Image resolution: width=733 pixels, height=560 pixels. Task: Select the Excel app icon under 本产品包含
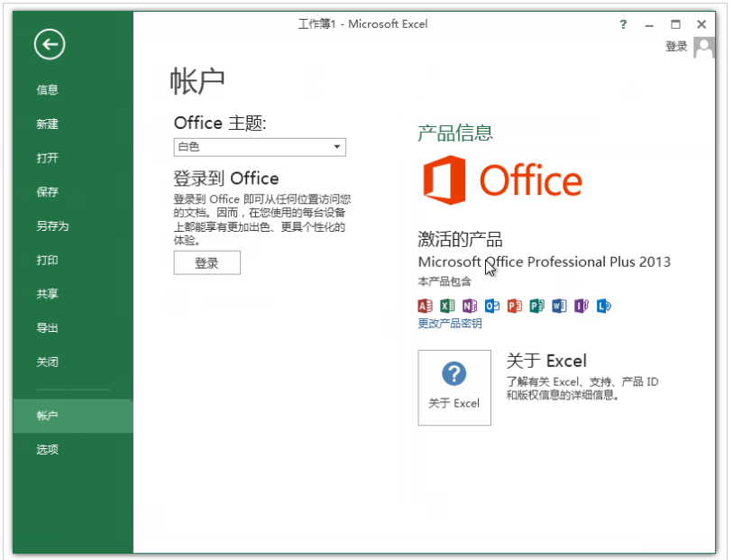point(447,305)
